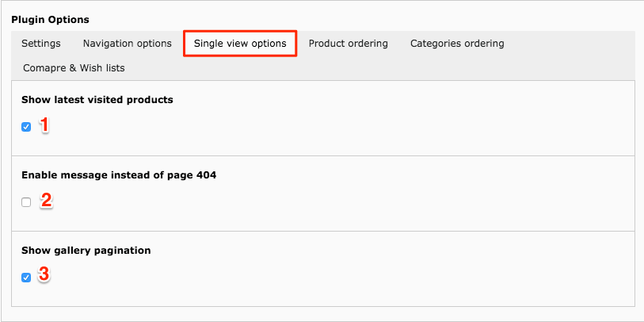Open Categories ordering tab

click(457, 43)
